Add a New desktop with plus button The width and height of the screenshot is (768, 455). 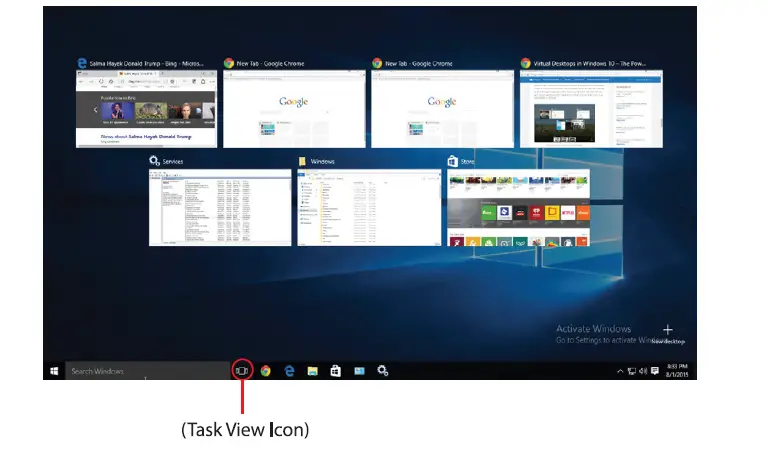(668, 334)
